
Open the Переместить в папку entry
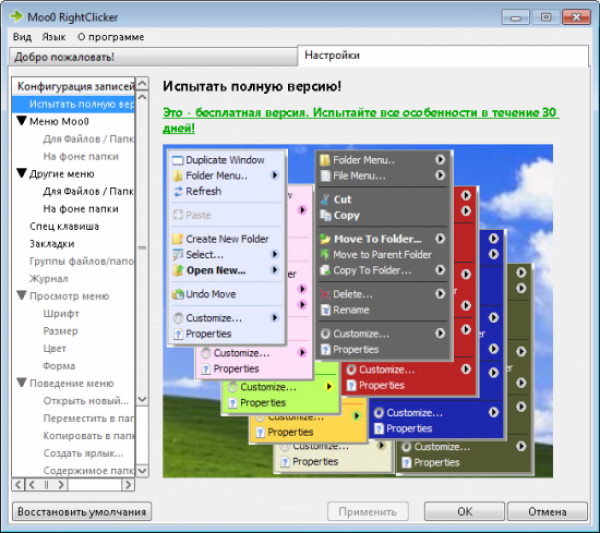point(88,418)
